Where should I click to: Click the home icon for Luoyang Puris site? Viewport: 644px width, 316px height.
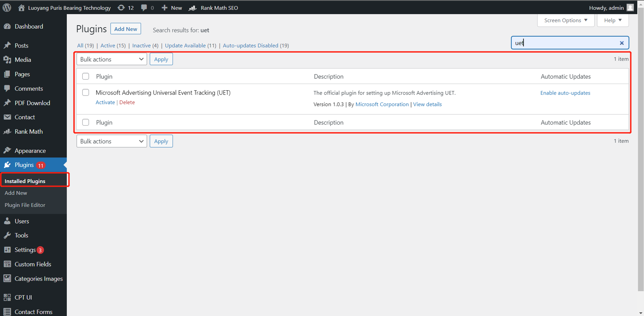click(21, 8)
